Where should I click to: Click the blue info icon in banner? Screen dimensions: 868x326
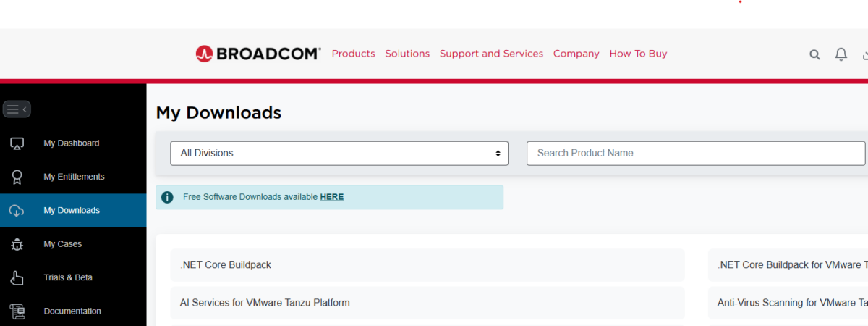click(x=167, y=197)
